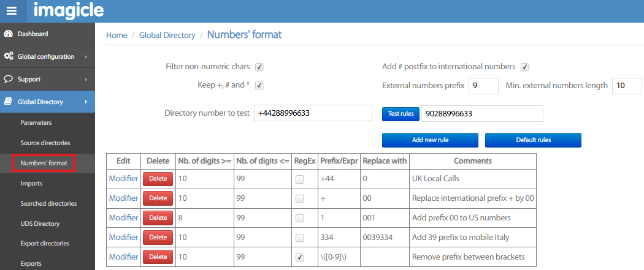Select Numbers' format in sidebar
The width and height of the screenshot is (644, 270).
coord(44,163)
